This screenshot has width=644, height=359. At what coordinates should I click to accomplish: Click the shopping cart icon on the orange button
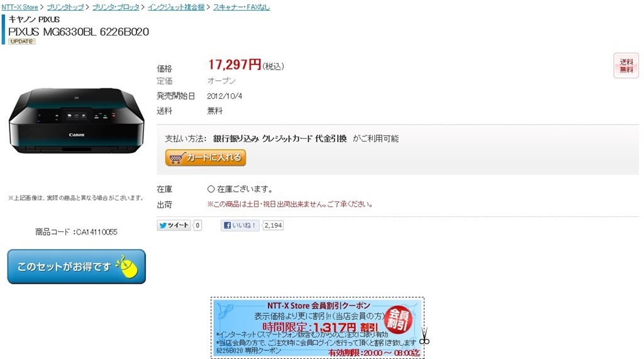click(177, 158)
